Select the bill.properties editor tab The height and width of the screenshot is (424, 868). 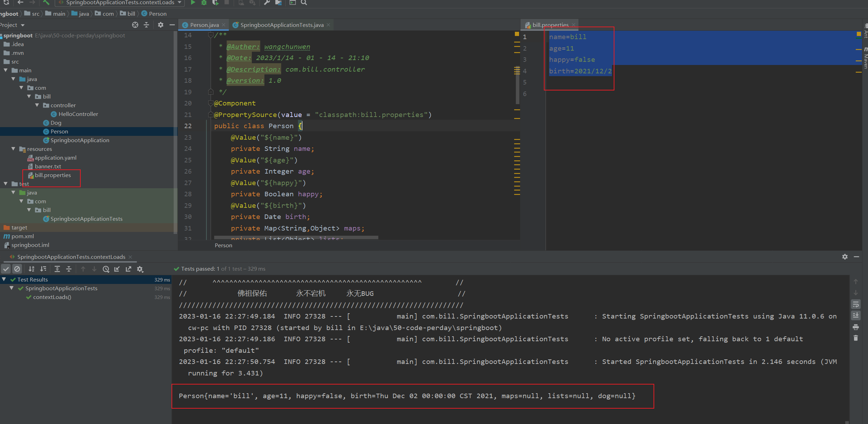click(550, 25)
